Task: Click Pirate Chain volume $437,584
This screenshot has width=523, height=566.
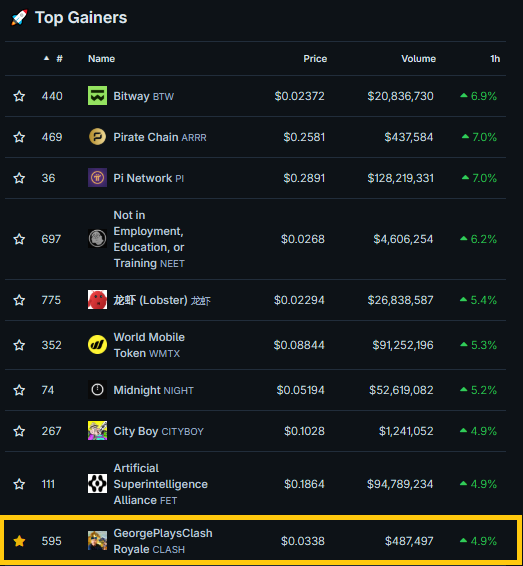Action: point(409,137)
